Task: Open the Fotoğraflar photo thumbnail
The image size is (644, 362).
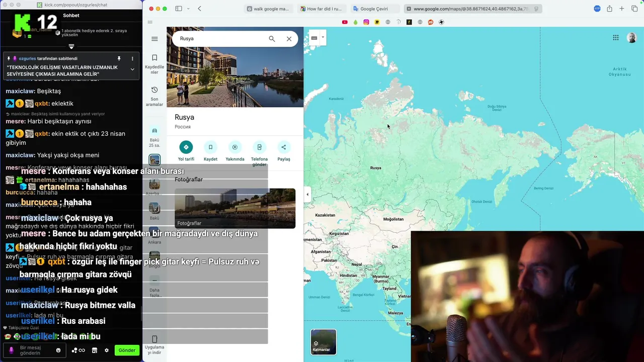Action: [235, 208]
